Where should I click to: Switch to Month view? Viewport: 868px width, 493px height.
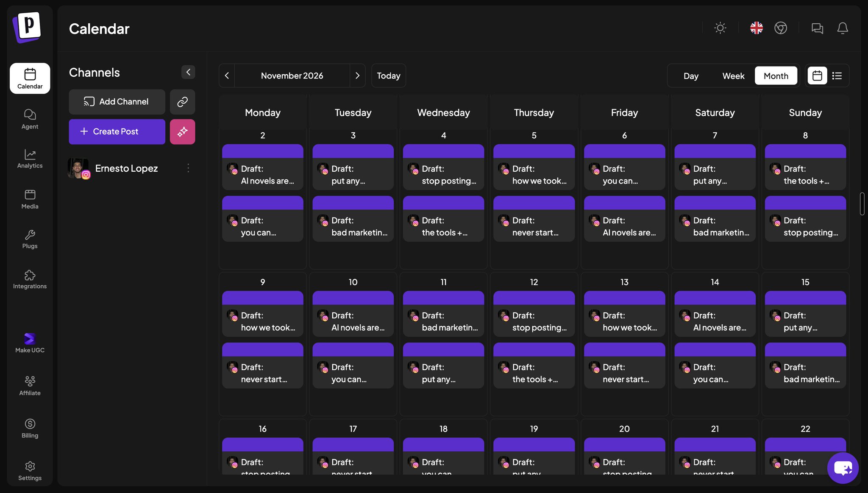click(x=776, y=76)
